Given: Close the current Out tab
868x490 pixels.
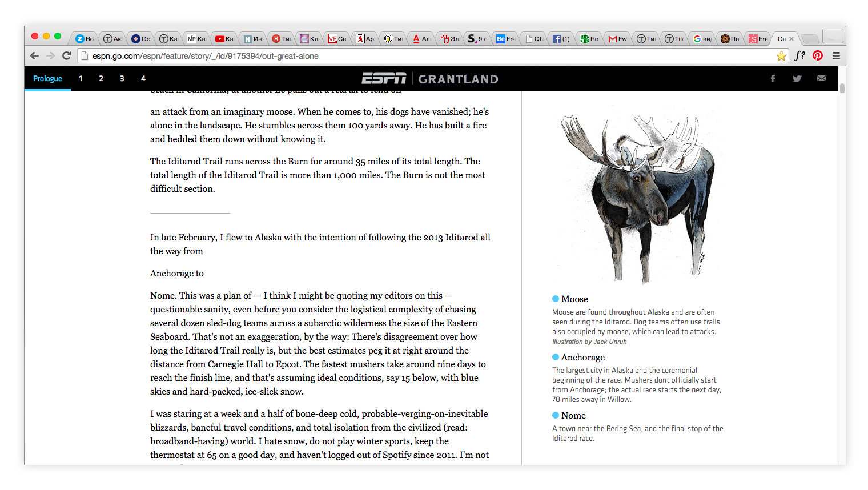Looking at the screenshot, I should pyautogui.click(x=791, y=39).
